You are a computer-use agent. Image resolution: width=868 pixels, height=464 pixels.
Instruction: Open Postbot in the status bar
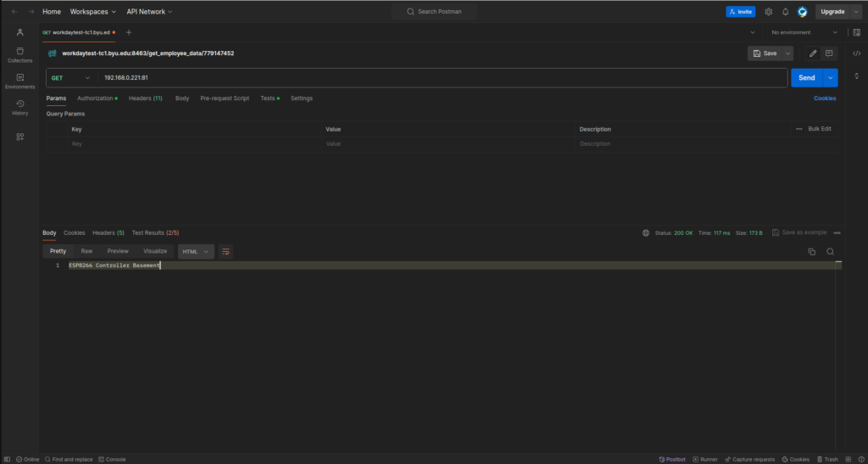pos(672,460)
